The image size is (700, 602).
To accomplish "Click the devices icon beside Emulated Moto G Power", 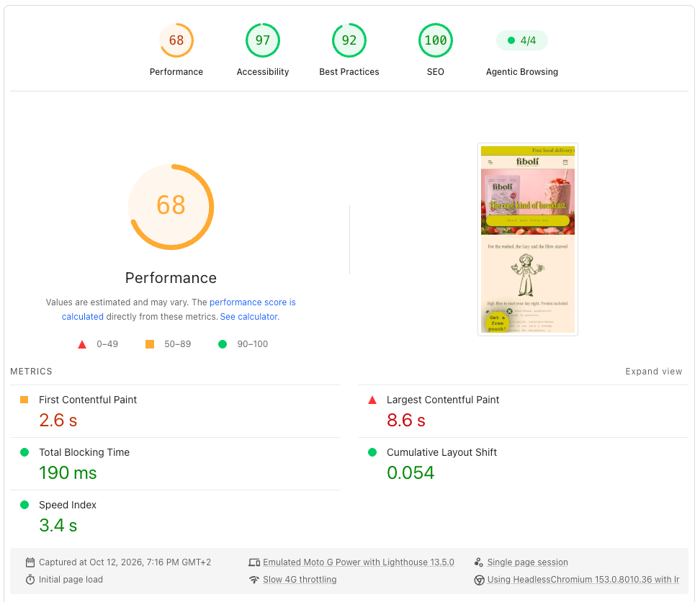I will (254, 562).
